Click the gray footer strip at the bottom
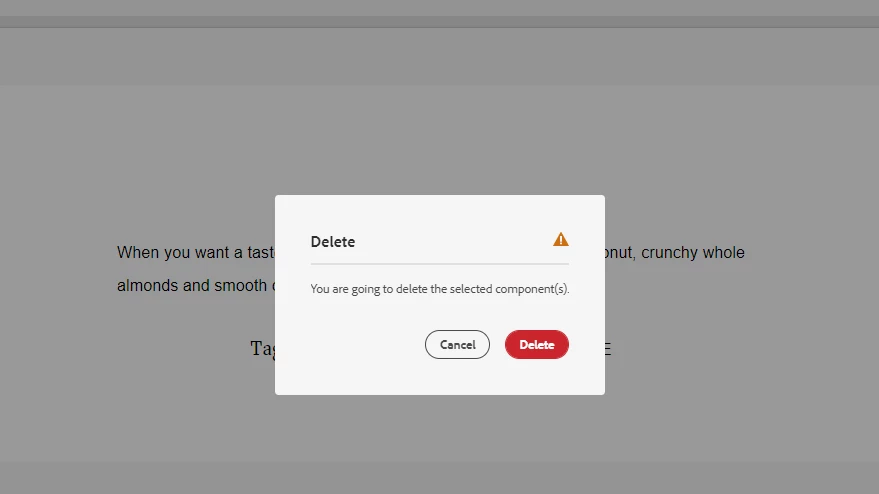This screenshot has width=879, height=494. click(x=440, y=478)
